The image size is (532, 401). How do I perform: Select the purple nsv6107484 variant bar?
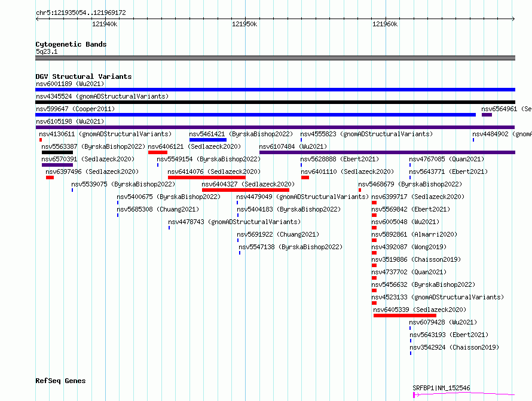pos(387,152)
